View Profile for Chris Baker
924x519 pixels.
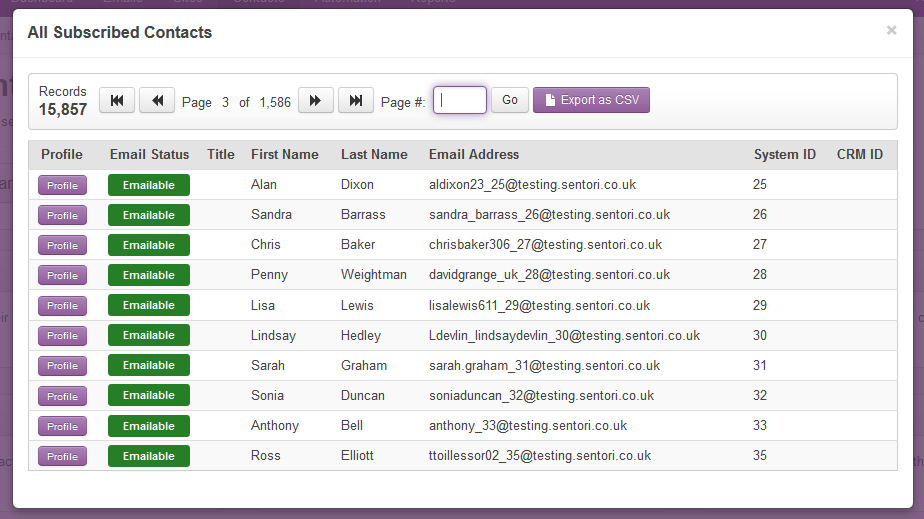(x=62, y=245)
